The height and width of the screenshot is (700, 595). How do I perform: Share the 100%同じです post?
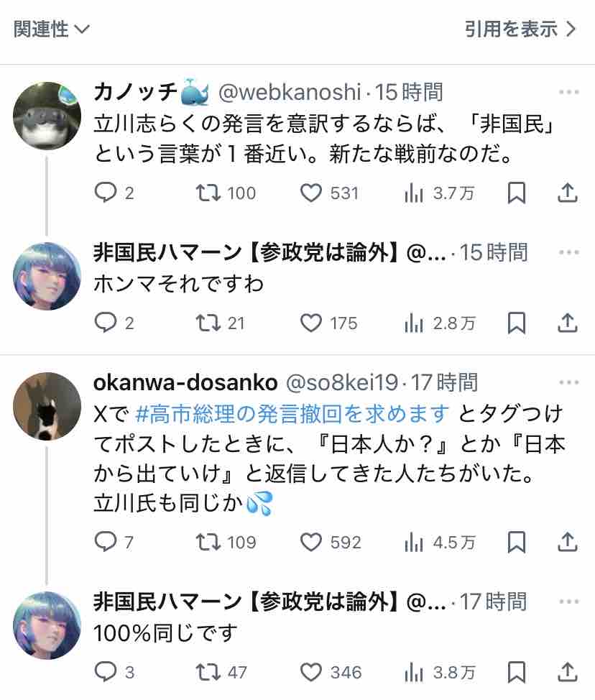[568, 672]
